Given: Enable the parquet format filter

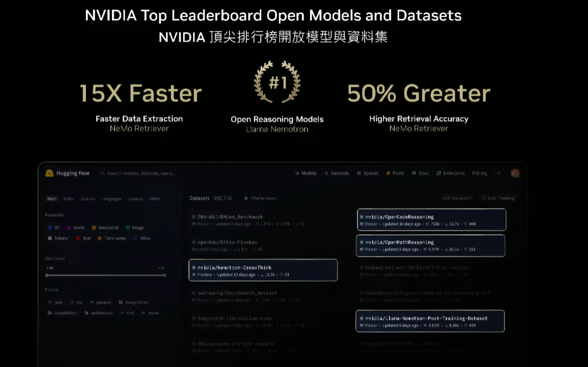Looking at the screenshot, I should [101, 302].
